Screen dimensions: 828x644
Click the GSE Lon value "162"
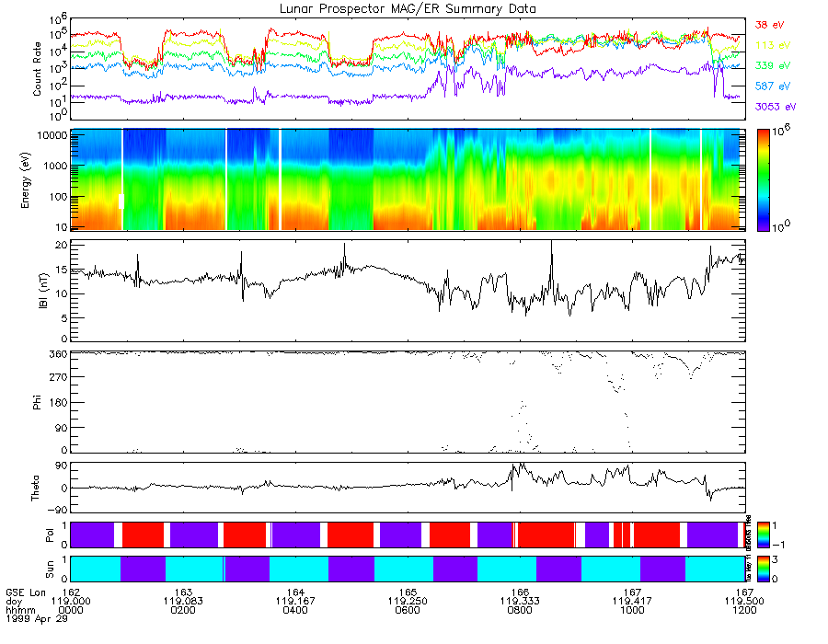click(71, 592)
